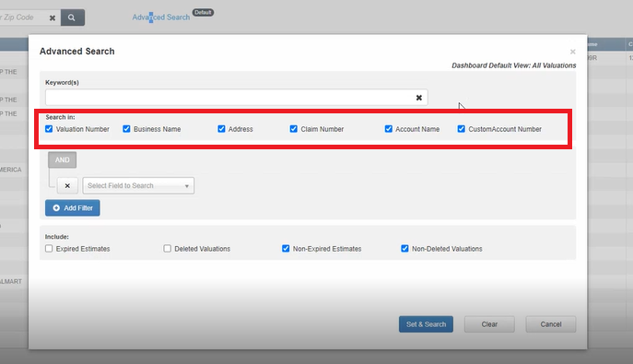
Task: Close the Advanced Search dialog
Action: [x=572, y=52]
